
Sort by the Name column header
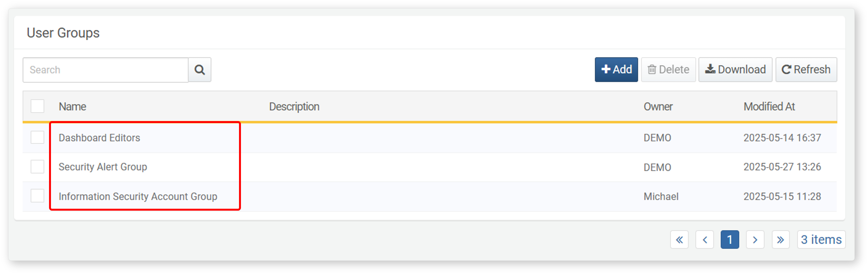[72, 107]
